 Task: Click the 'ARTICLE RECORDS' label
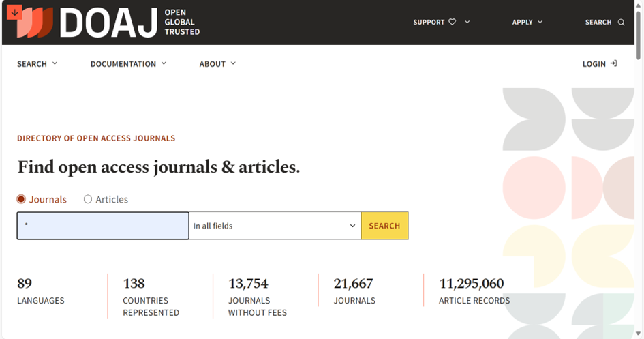[474, 301]
